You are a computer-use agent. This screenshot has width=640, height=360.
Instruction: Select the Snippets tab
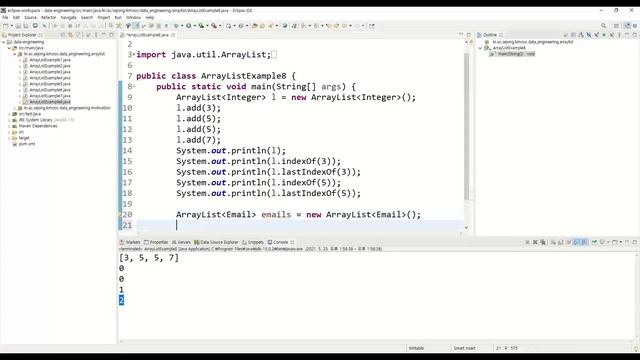tap(253, 242)
